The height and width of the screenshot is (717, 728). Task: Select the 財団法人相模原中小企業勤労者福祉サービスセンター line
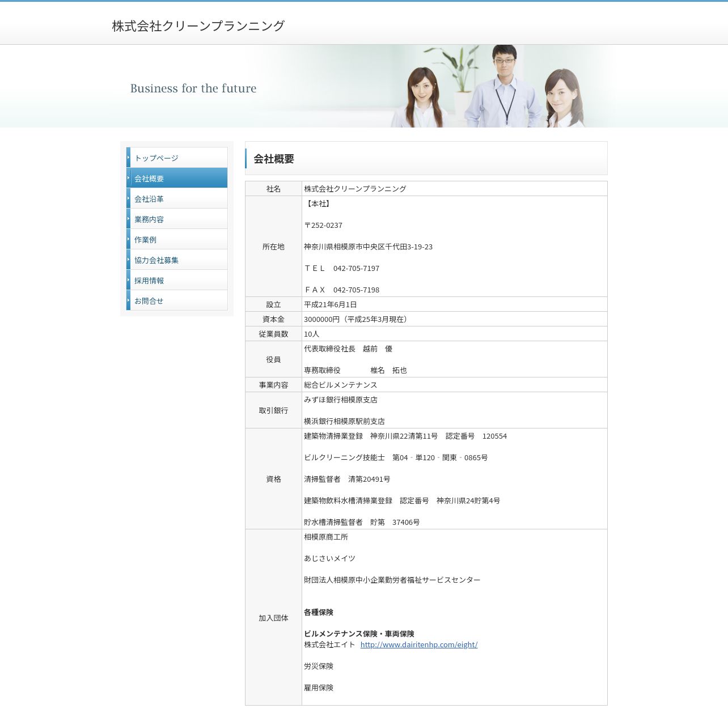[392, 580]
